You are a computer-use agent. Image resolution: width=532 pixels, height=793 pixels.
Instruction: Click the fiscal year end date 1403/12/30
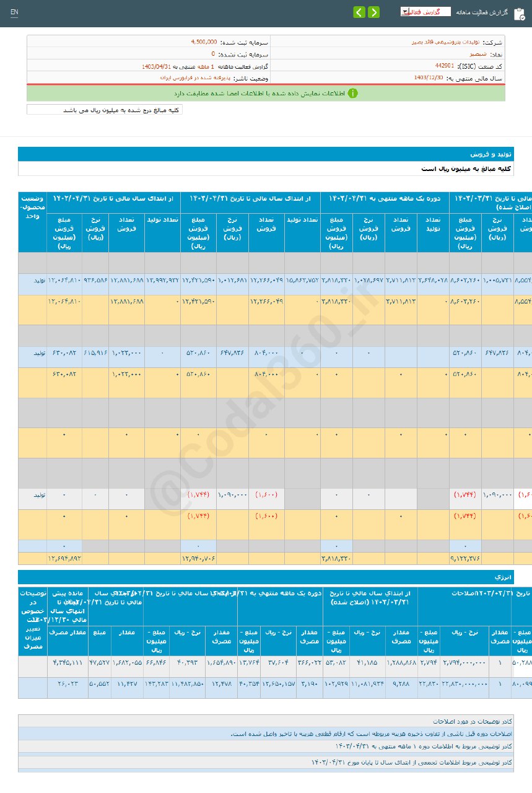pyautogui.click(x=429, y=77)
